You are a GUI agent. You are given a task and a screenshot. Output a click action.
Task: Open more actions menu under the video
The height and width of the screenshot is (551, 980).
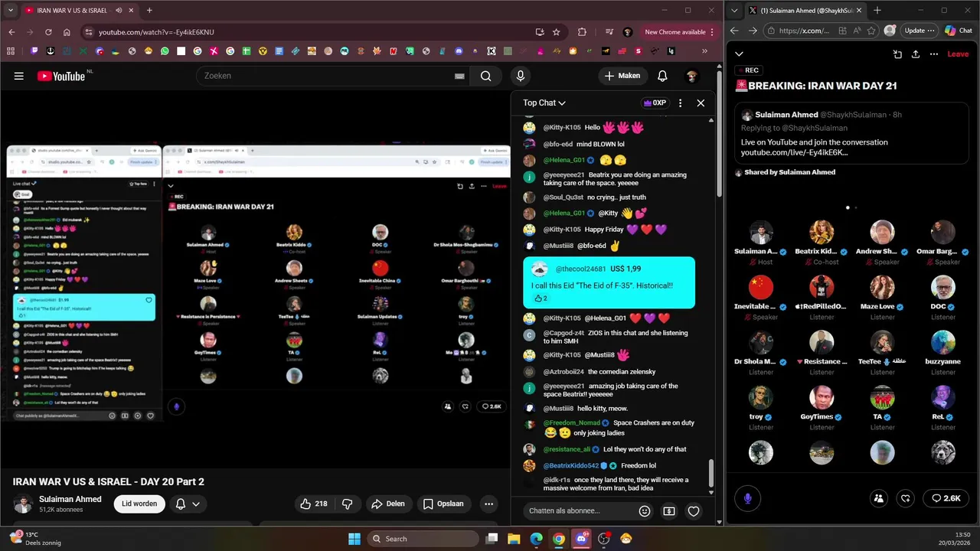click(x=488, y=504)
